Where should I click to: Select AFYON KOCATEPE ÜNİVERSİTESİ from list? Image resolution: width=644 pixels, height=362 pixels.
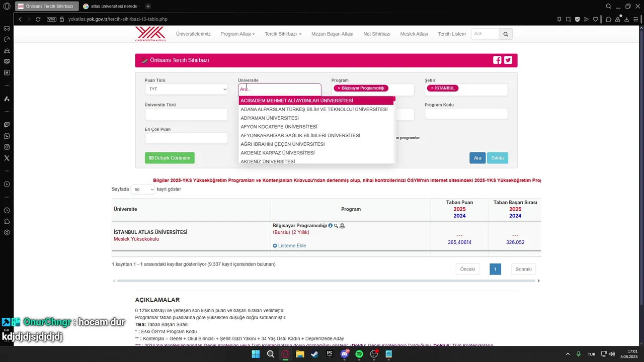point(316,127)
